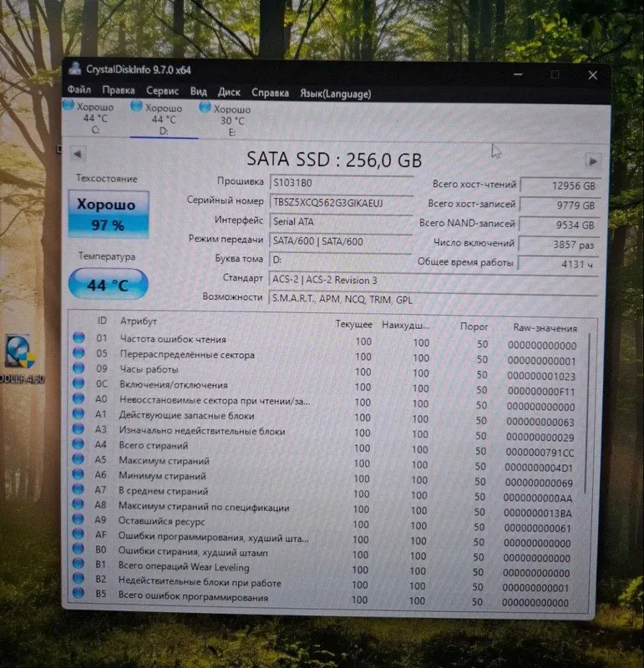Click status circle for attribute A1
The image size is (644, 668).
[x=79, y=413]
